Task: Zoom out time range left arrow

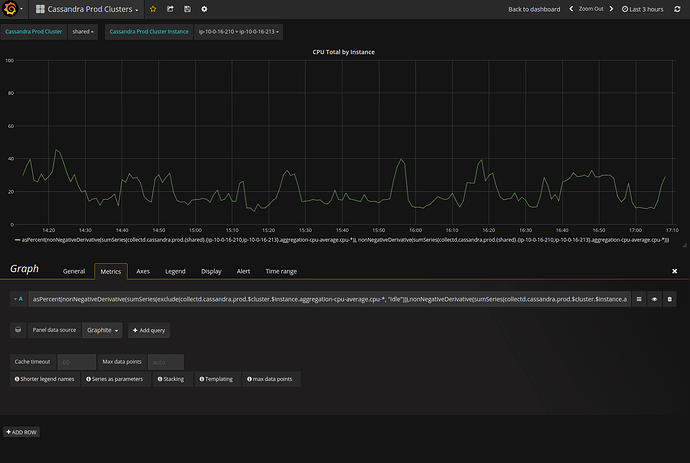Action: tap(572, 9)
